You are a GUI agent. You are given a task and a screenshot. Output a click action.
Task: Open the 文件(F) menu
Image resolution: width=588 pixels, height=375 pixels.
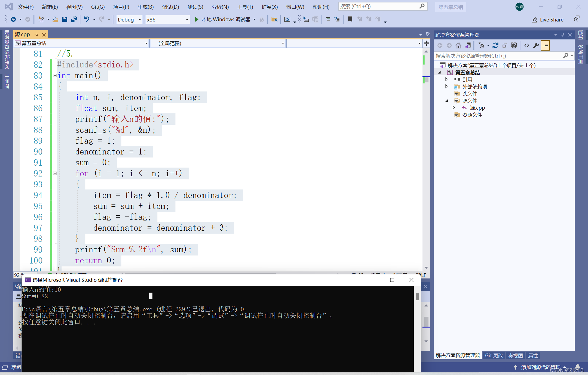click(x=26, y=7)
